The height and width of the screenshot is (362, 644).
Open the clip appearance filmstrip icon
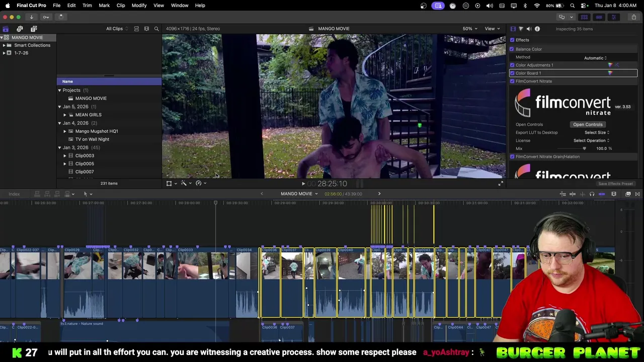(x=613, y=194)
